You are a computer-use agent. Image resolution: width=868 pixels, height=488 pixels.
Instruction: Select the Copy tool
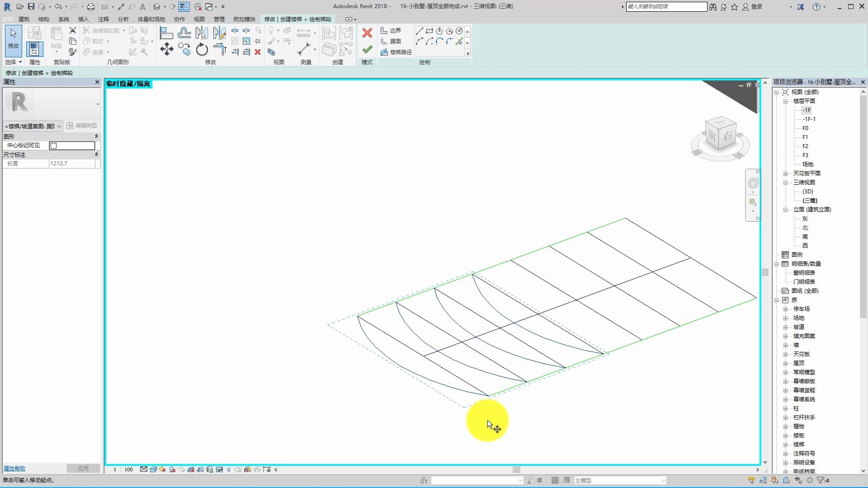click(x=184, y=49)
